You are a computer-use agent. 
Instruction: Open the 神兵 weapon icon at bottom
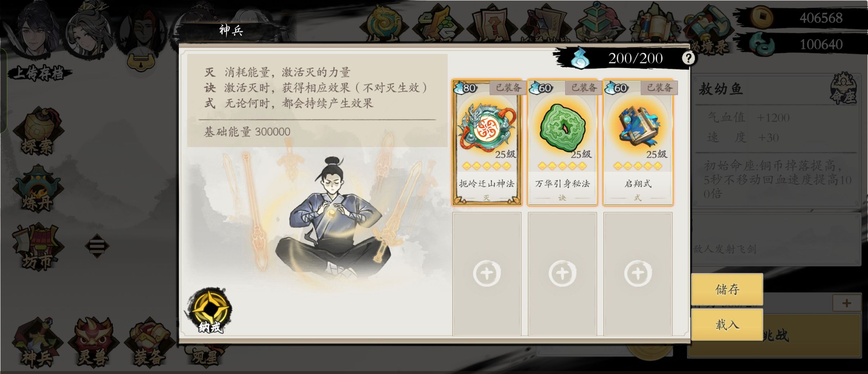click(37, 343)
